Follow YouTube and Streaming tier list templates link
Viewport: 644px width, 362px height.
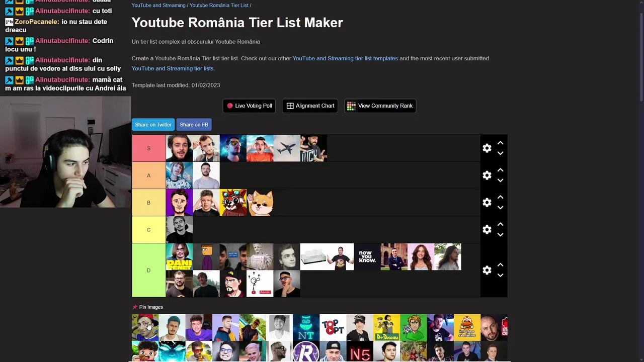coord(345,58)
